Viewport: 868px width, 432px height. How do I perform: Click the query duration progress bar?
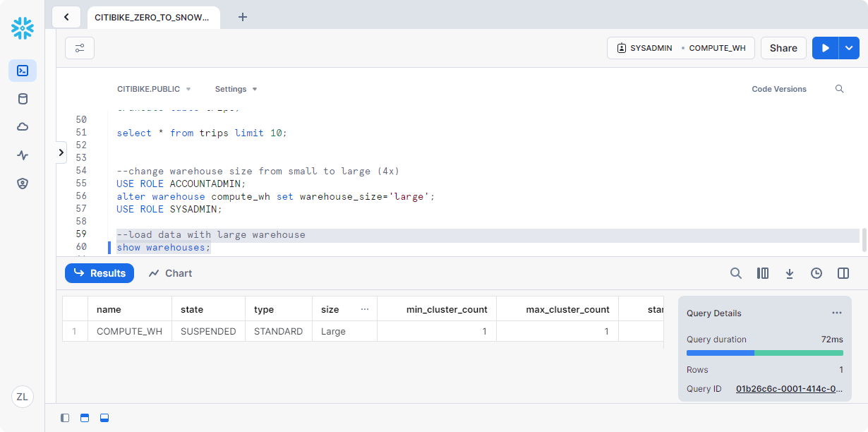[764, 353]
